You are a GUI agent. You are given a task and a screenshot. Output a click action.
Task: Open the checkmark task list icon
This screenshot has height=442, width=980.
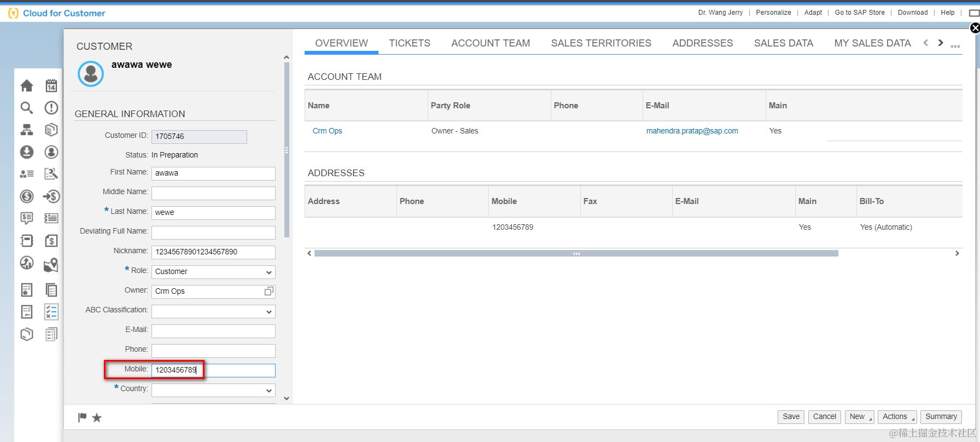pyautogui.click(x=51, y=312)
